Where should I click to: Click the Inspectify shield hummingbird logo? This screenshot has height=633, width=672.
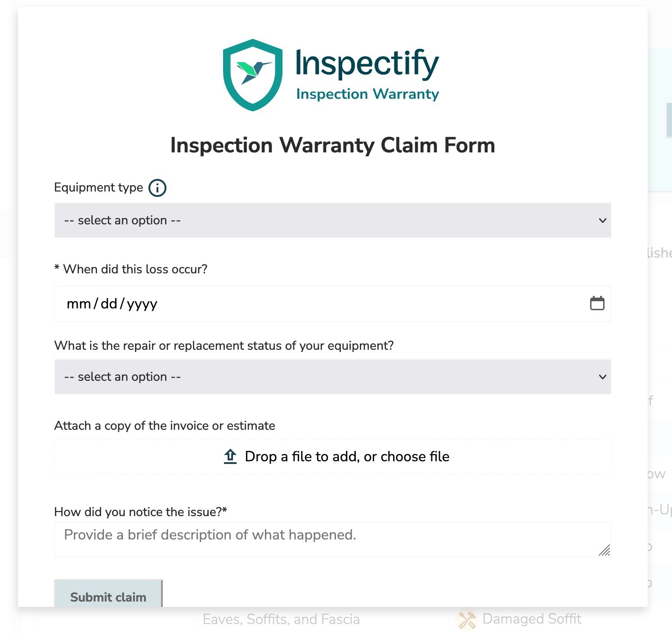point(252,75)
